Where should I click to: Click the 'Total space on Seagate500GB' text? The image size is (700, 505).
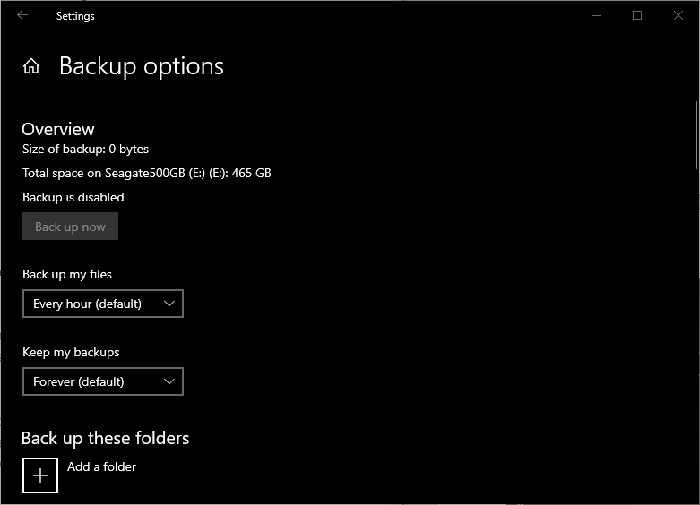click(146, 173)
